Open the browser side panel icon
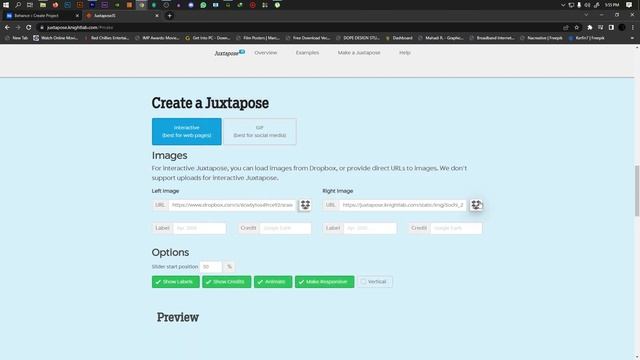This screenshot has width=640, height=360. click(x=611, y=27)
